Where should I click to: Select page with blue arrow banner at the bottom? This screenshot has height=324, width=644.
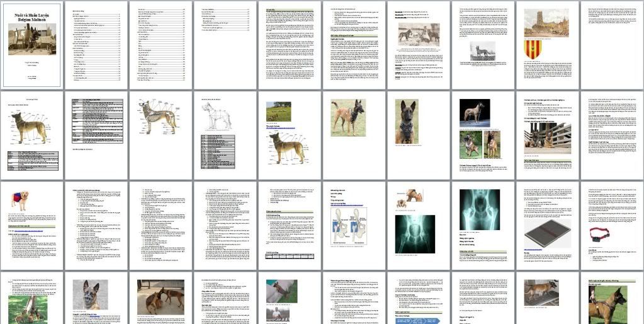(419, 298)
